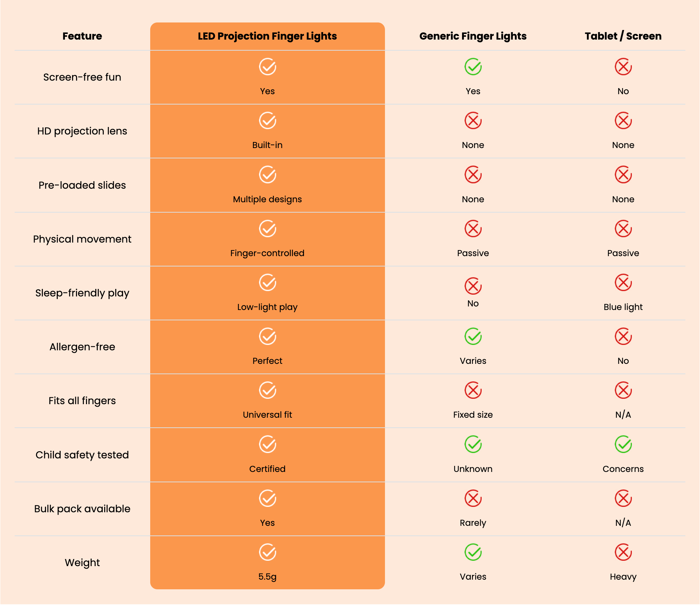Click the red X above Blue light

(x=623, y=283)
